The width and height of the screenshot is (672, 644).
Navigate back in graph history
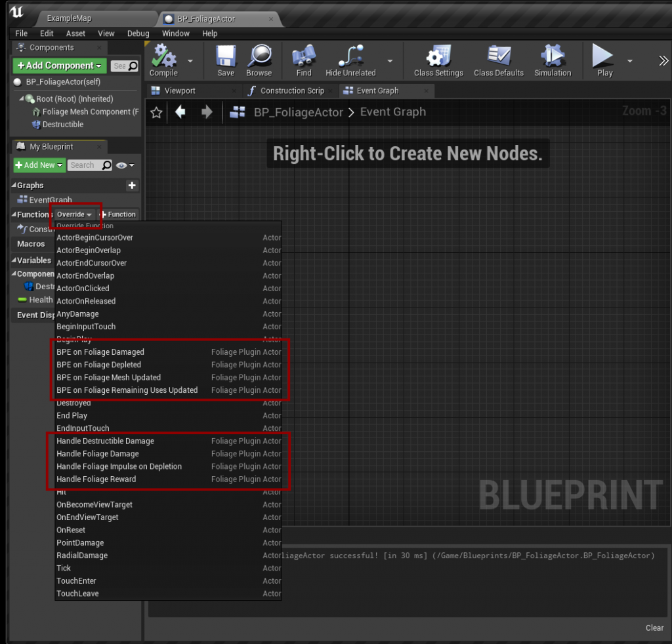pyautogui.click(x=180, y=111)
